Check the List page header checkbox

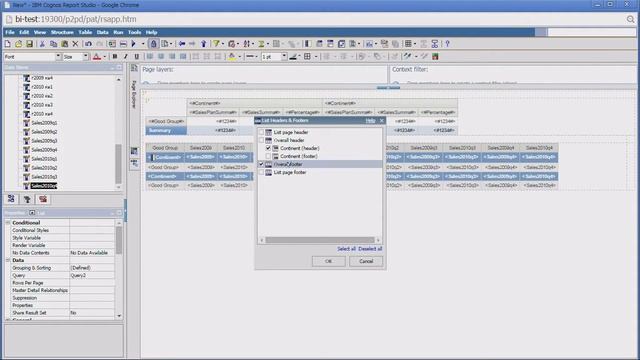pos(261,132)
